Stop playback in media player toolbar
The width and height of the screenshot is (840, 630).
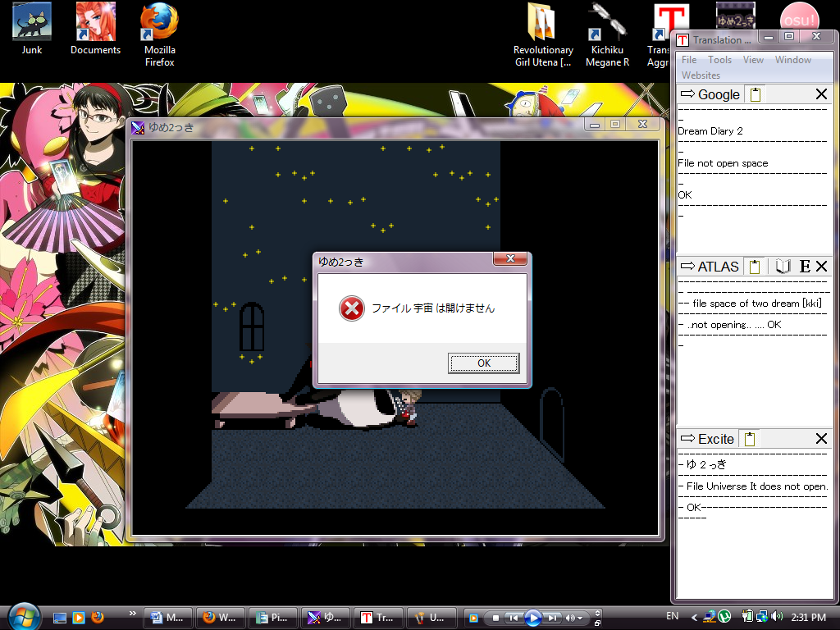[495, 619]
